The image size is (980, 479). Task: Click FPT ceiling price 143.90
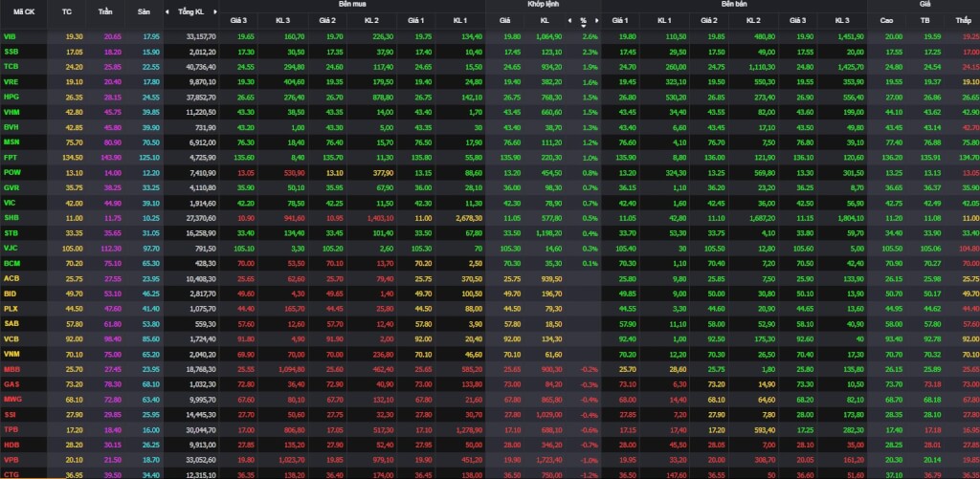tap(112, 158)
